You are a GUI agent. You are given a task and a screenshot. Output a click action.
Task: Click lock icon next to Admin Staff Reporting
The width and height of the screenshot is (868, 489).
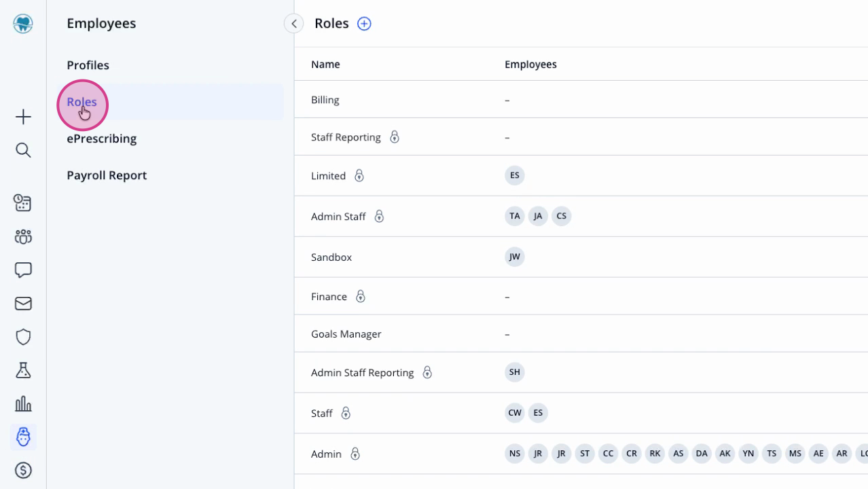427,373
